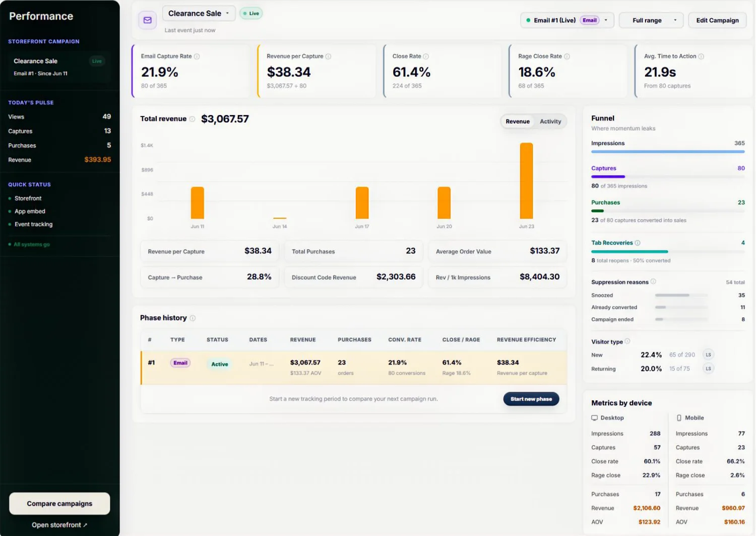
Task: Click the Desktop monitor icon
Action: 595,418
